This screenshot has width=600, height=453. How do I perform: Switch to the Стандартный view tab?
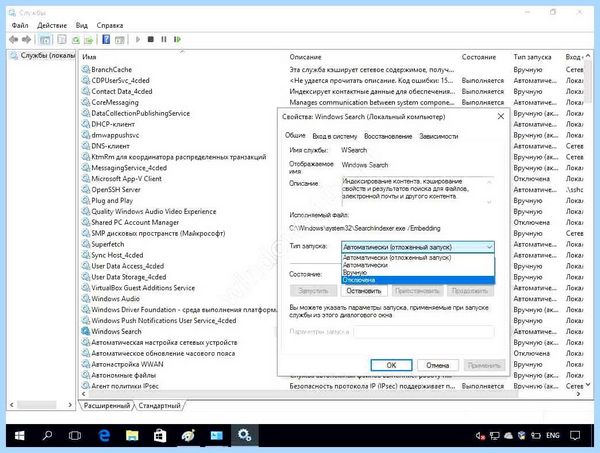pyautogui.click(x=160, y=406)
